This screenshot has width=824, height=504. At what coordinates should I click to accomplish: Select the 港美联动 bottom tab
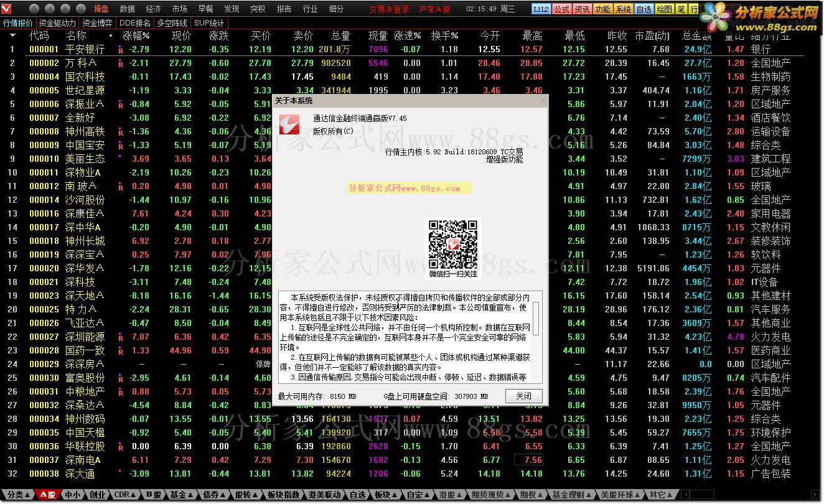324,495
